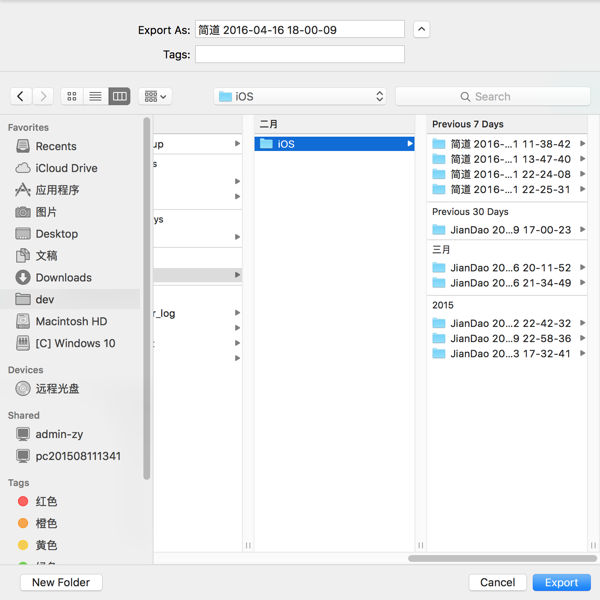
Task: Click the 三月 group header
Action: pyautogui.click(x=441, y=249)
